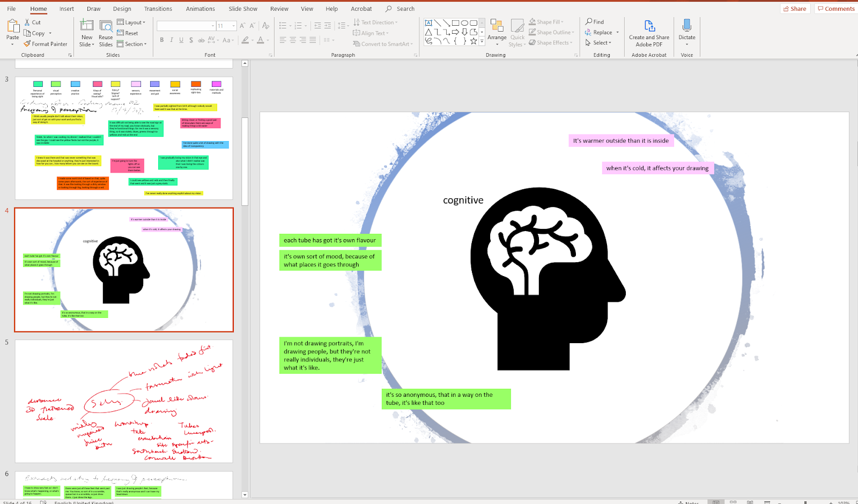Switch to the Transitions tab
Viewport: 858px width, 504px height.
158,9
